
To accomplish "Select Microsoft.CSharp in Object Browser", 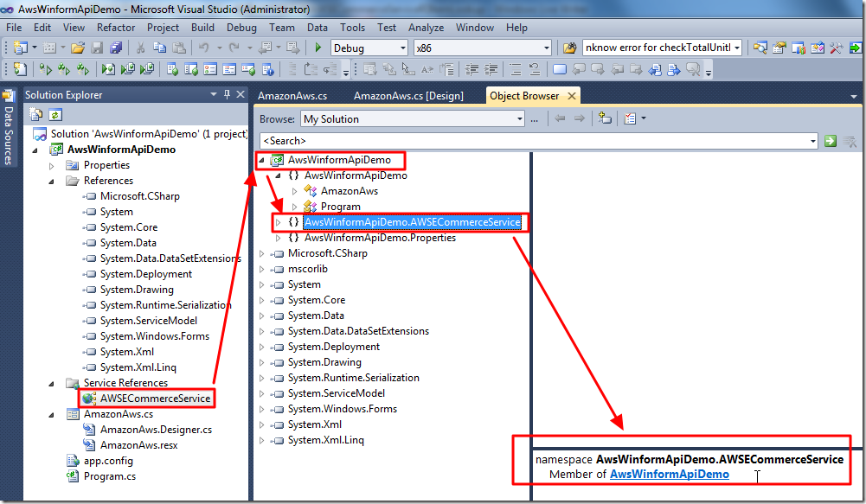I will [328, 253].
